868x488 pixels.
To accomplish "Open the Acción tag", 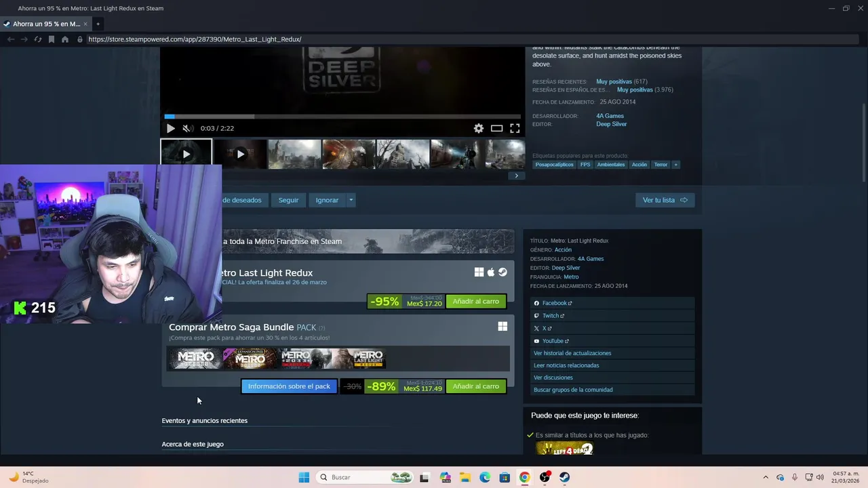I will click(x=639, y=165).
